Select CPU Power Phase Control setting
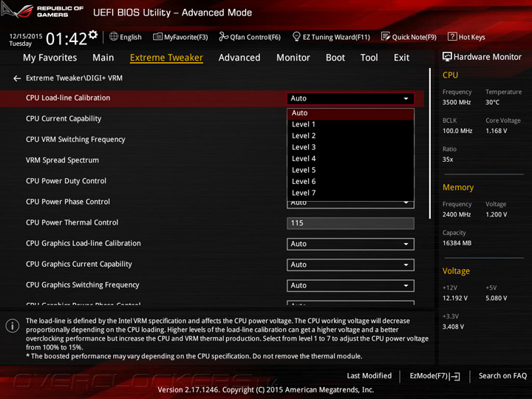 (68, 202)
